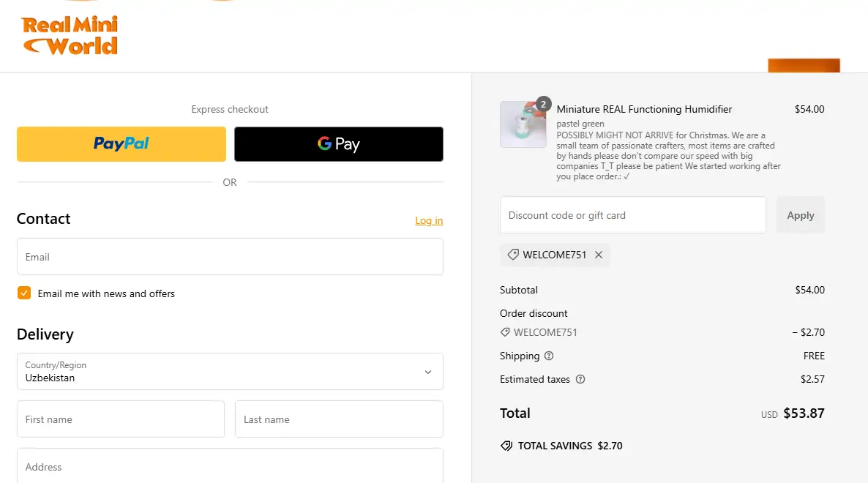
Task: Open the Log in link
Action: tap(429, 220)
